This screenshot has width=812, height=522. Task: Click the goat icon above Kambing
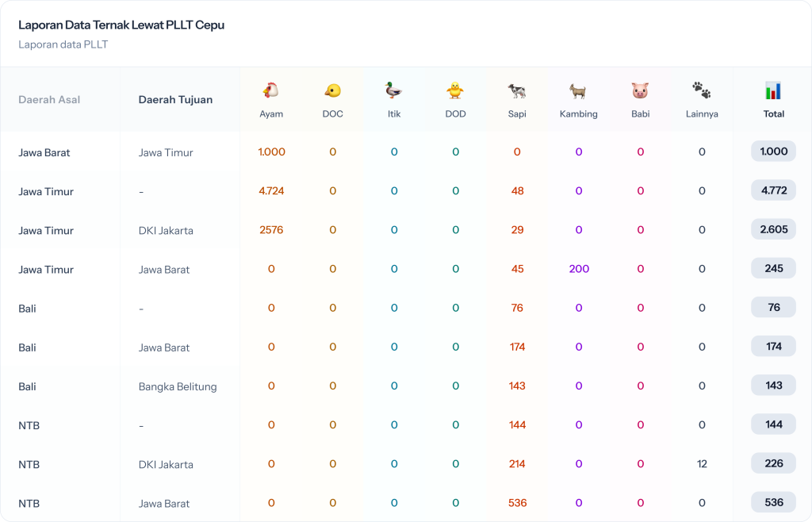click(x=578, y=90)
